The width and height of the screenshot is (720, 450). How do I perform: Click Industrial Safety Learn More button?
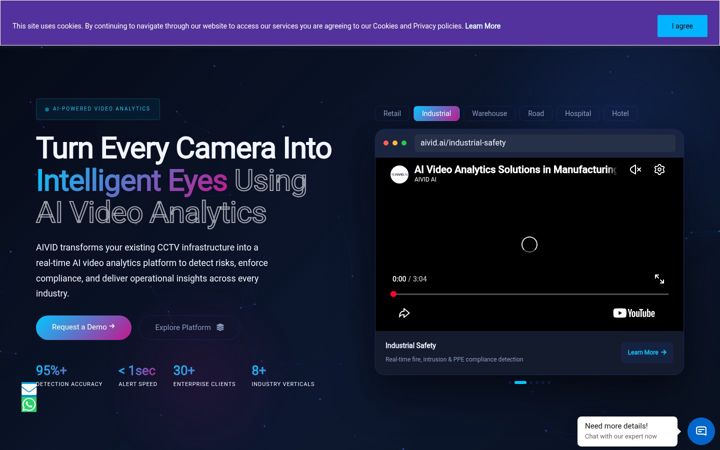point(647,352)
